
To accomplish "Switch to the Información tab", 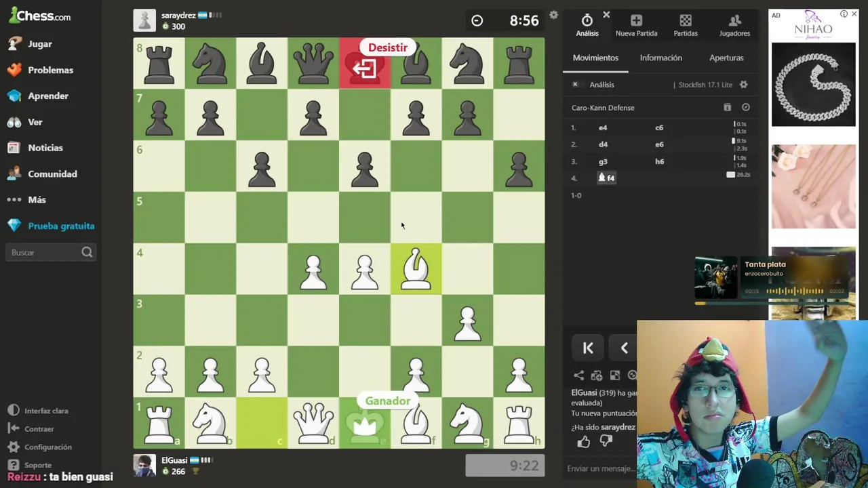I will click(x=660, y=58).
